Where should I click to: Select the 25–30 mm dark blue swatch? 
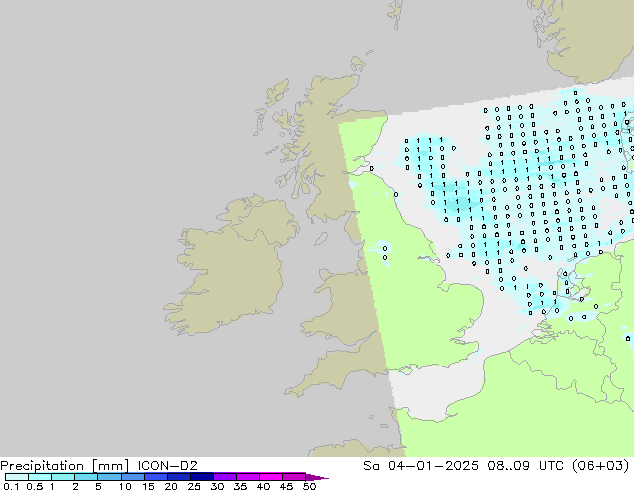click(201, 477)
